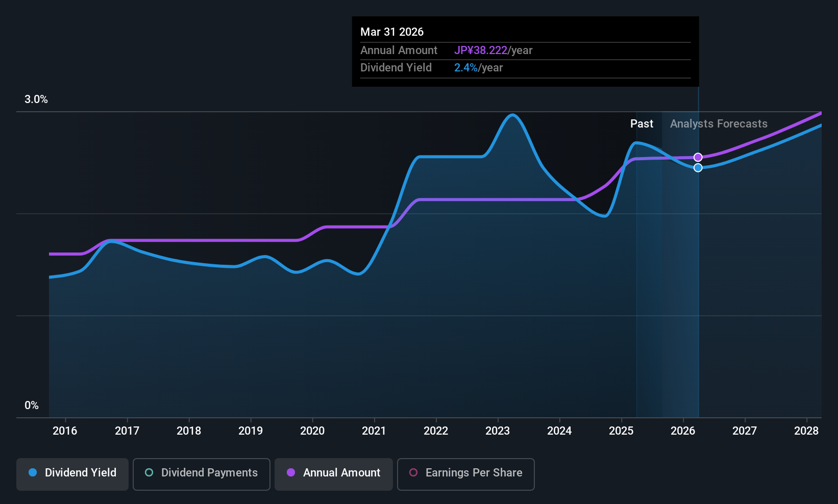Click the 2.4% dividend yield value
This screenshot has height=504, width=838.
[x=466, y=68]
